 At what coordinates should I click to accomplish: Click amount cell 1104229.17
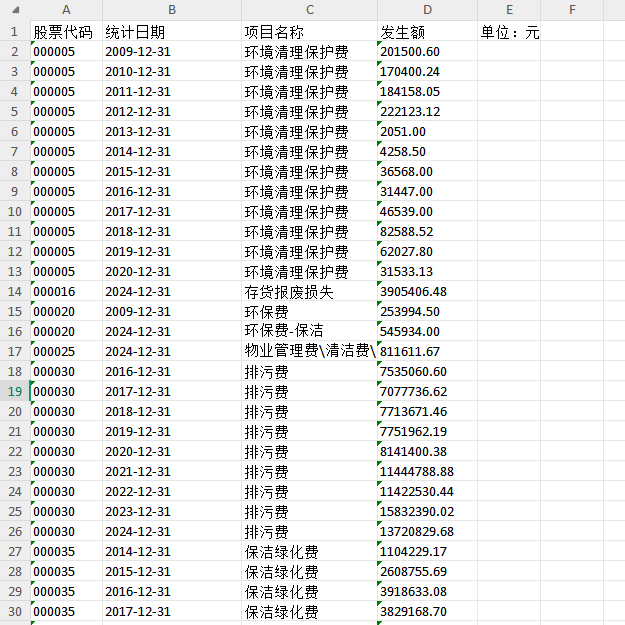pyautogui.click(x=427, y=551)
